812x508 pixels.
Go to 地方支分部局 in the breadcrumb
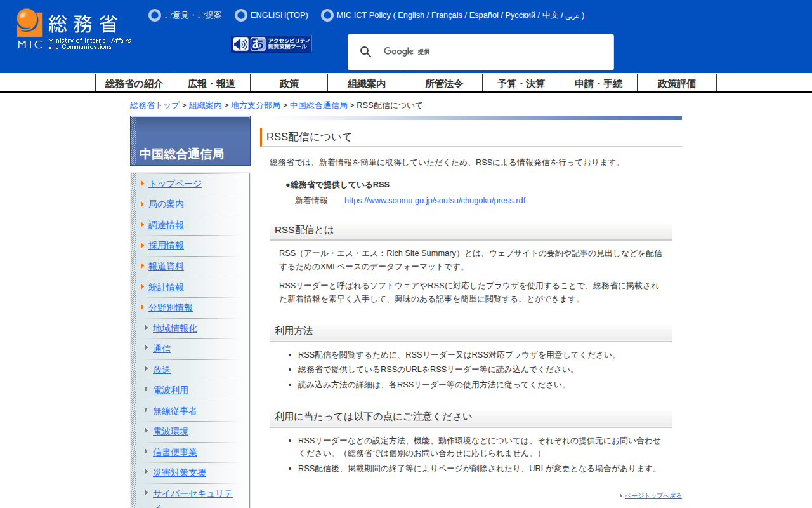click(256, 105)
